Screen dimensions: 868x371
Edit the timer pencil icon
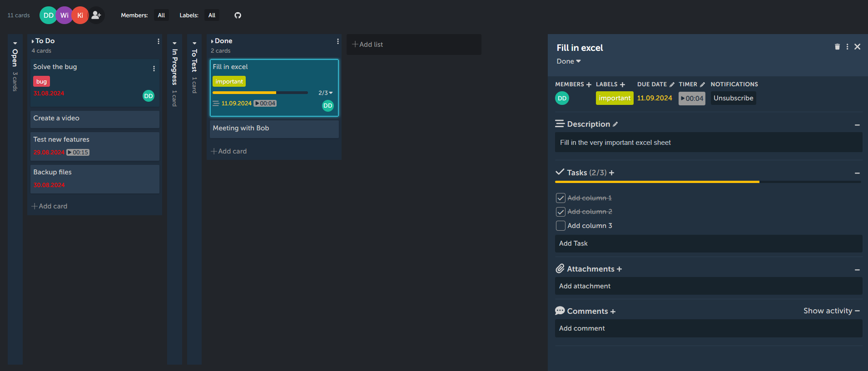click(702, 84)
